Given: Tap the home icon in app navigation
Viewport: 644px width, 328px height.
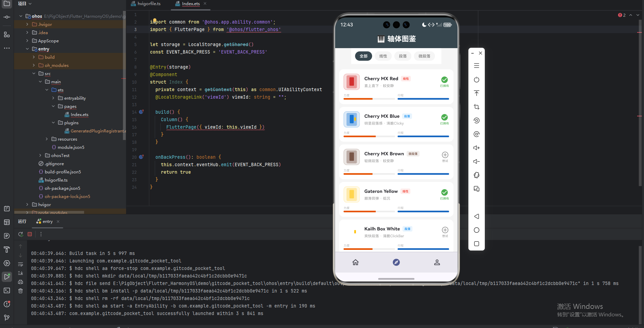Looking at the screenshot, I should pyautogui.click(x=356, y=262).
